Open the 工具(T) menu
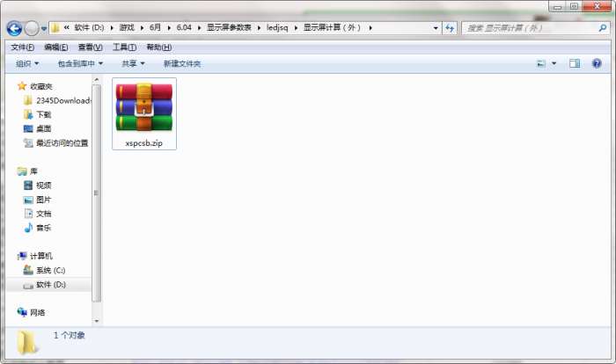The width and height of the screenshot is (616, 364). [125, 47]
